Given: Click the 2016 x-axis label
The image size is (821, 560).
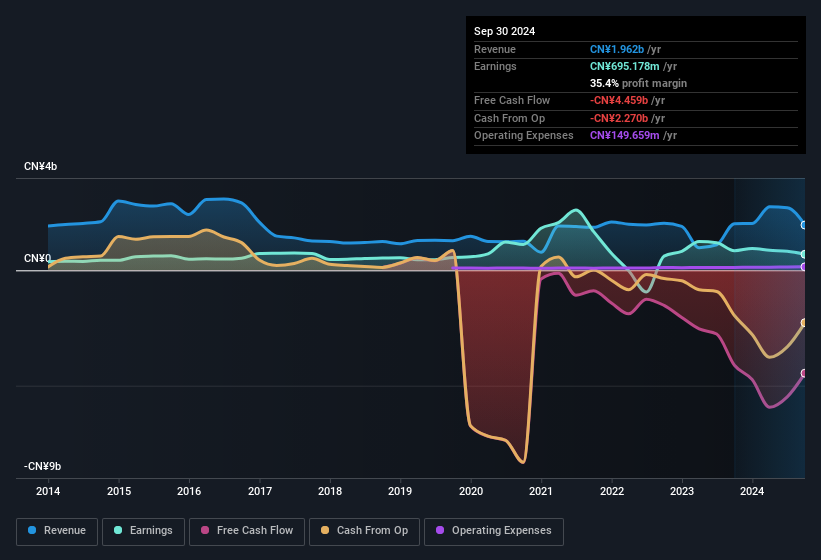Looking at the screenshot, I should (189, 491).
